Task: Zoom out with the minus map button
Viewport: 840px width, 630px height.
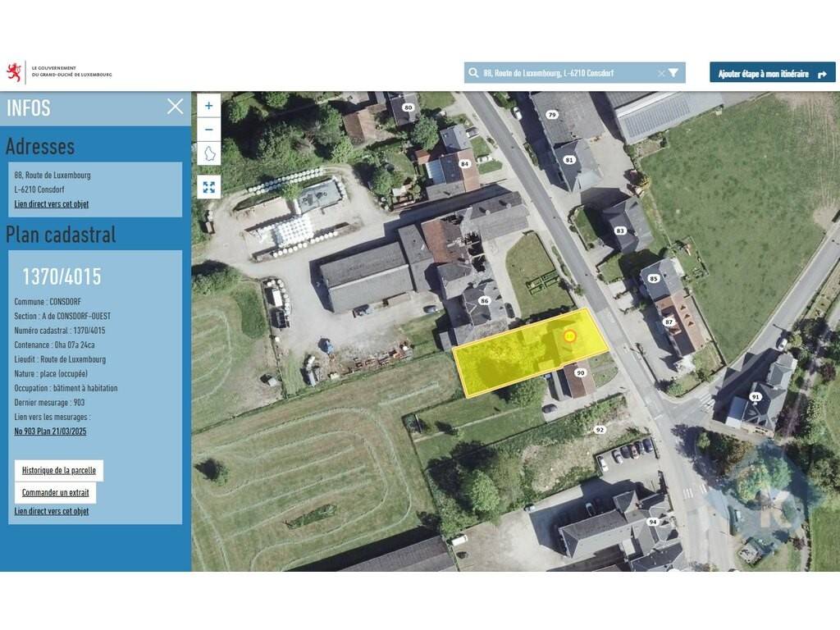Action: [x=208, y=130]
